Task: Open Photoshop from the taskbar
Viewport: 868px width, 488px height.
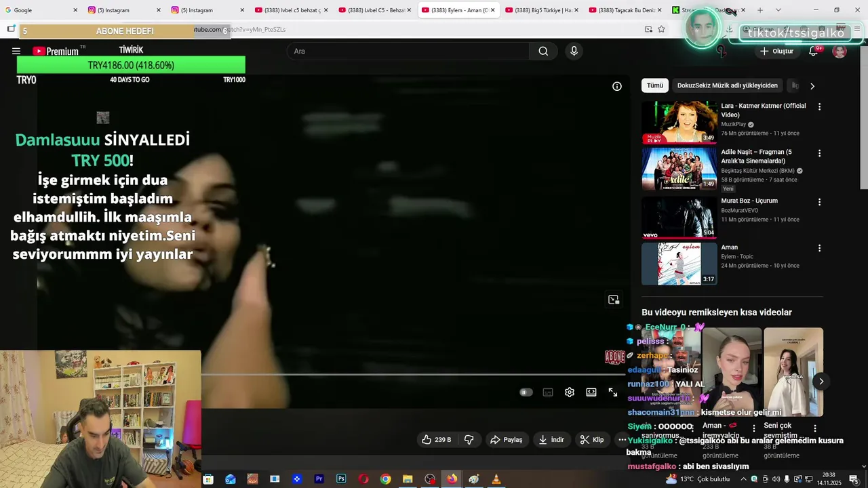Action: tap(341, 479)
